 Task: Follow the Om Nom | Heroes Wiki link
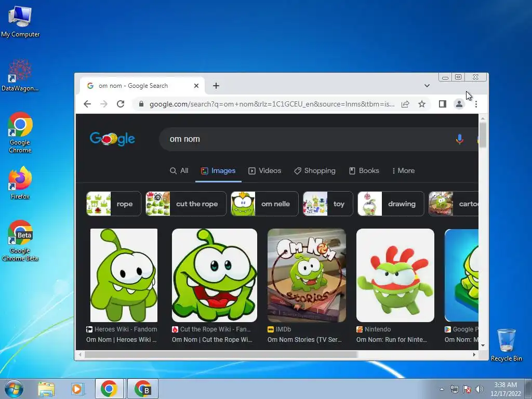[x=122, y=340]
